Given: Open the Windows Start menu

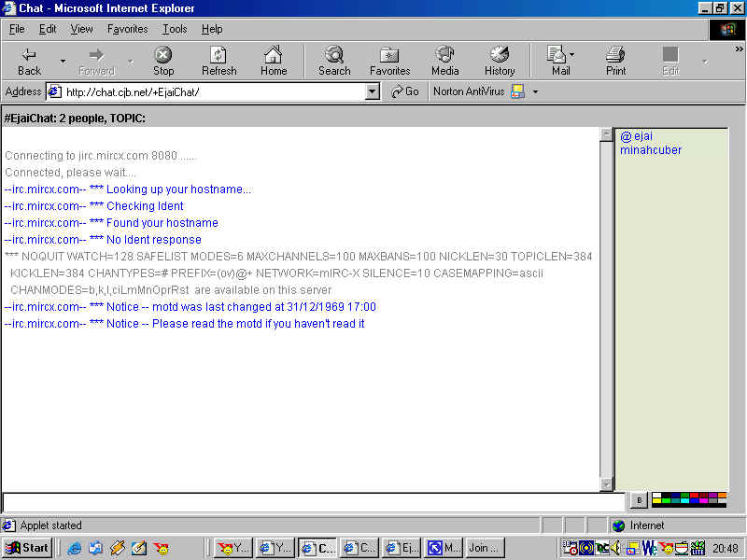Looking at the screenshot, I should click(x=27, y=548).
